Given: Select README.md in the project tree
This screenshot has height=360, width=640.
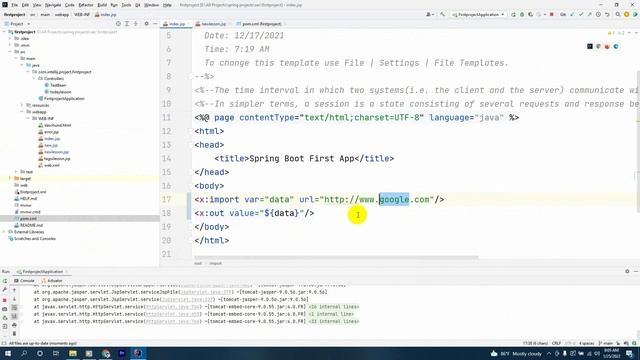Looking at the screenshot, I should tap(31, 225).
